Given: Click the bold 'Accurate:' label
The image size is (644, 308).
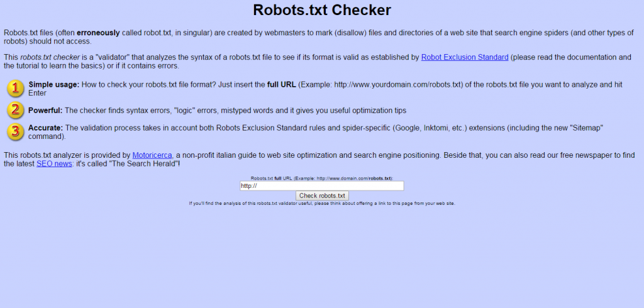Looking at the screenshot, I should pos(45,128).
